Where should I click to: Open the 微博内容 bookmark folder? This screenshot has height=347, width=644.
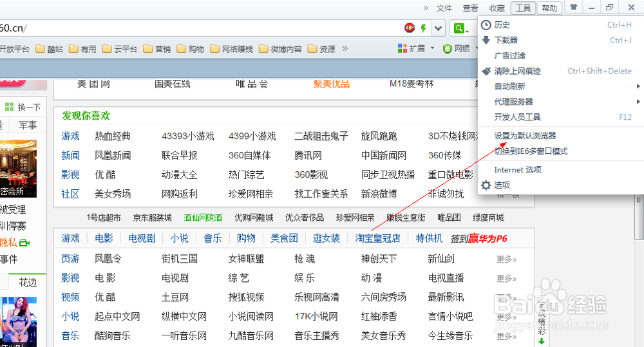[280, 49]
